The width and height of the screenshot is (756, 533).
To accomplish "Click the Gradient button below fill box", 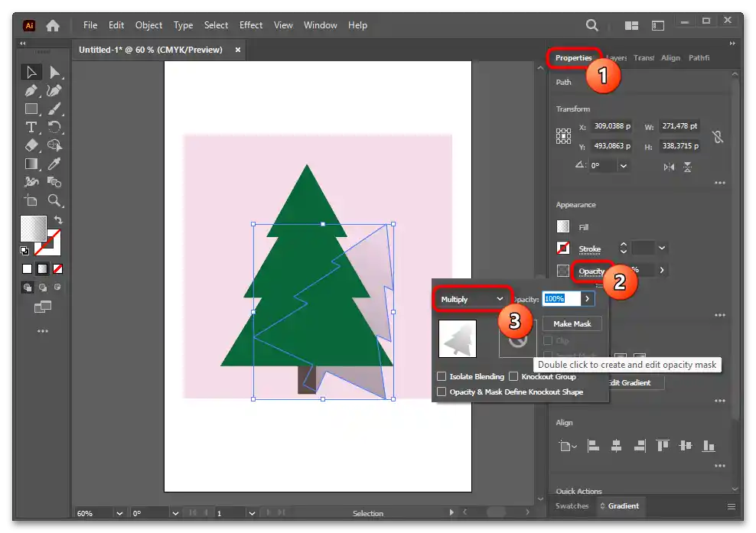I will point(42,269).
